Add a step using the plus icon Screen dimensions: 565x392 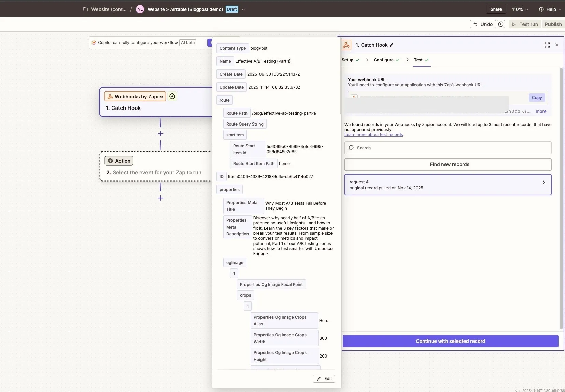click(160, 134)
